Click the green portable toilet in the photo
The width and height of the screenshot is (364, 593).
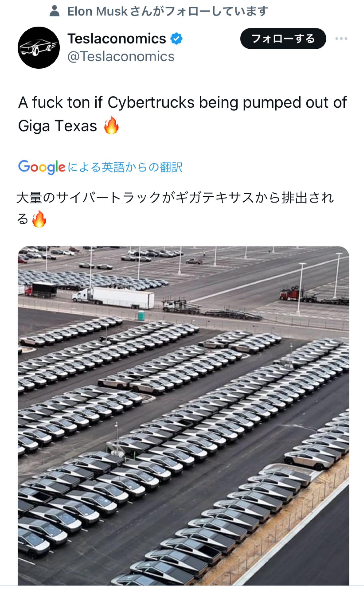click(x=141, y=316)
